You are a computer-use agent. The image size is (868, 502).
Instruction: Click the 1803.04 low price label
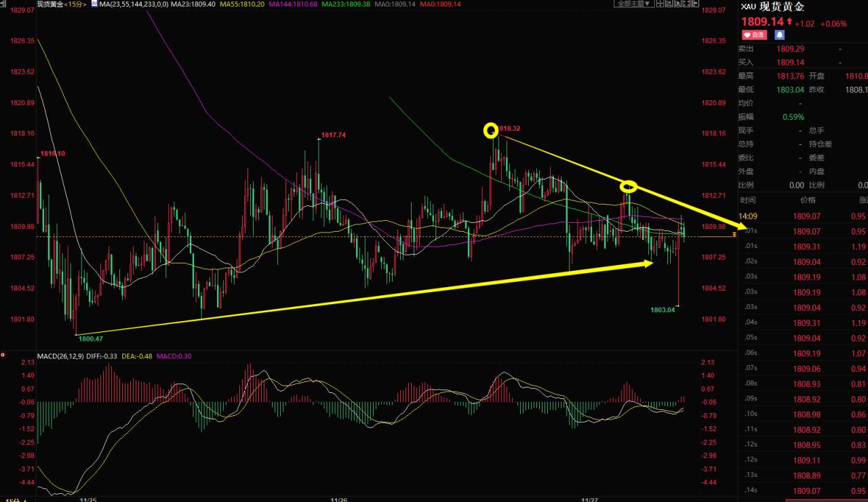pyautogui.click(x=663, y=310)
